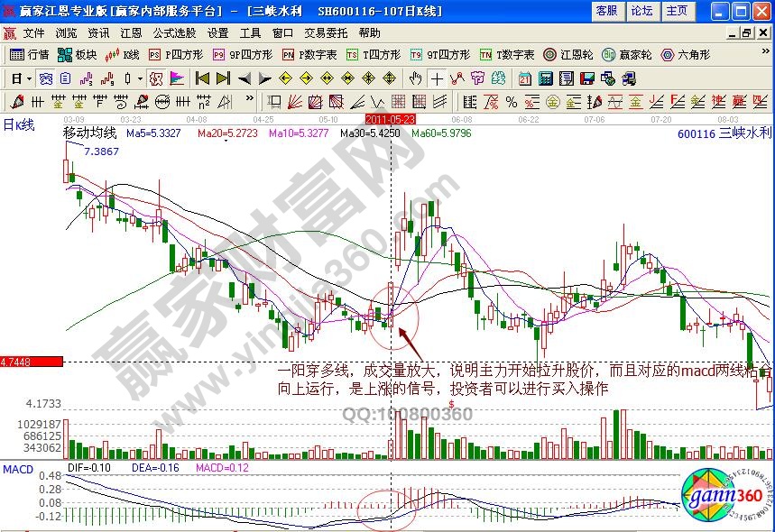Open the 交易委托 menu

point(326,32)
